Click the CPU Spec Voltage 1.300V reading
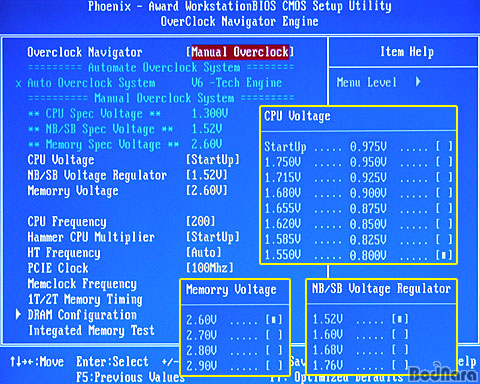Screen dimensions: 480x384 point(210,113)
